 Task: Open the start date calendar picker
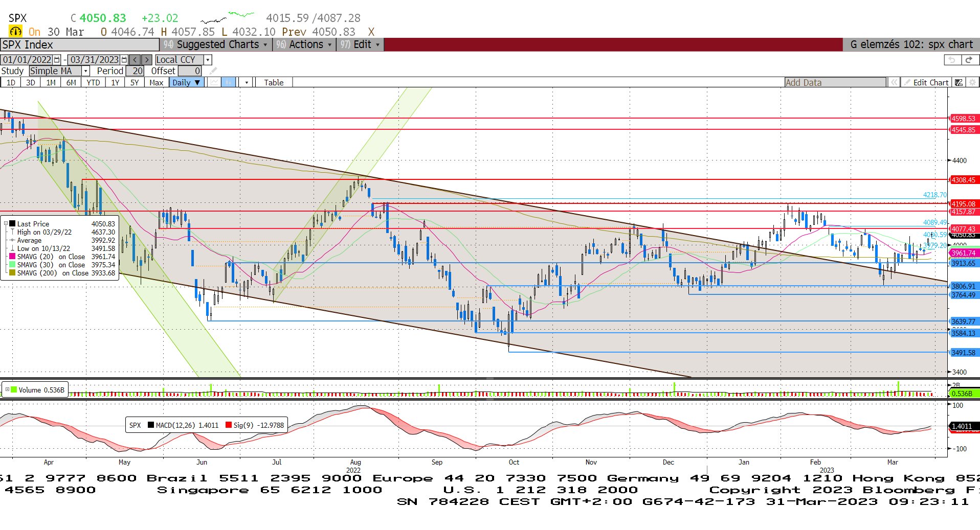(57, 60)
